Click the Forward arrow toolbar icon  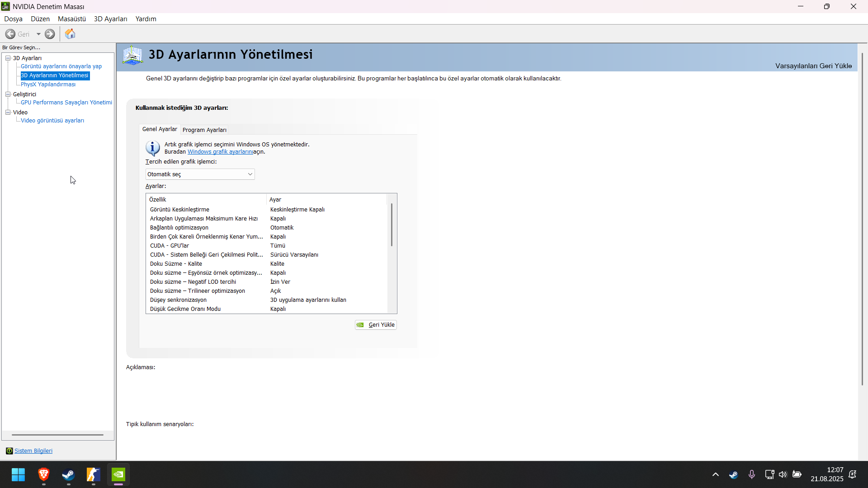[x=50, y=34]
